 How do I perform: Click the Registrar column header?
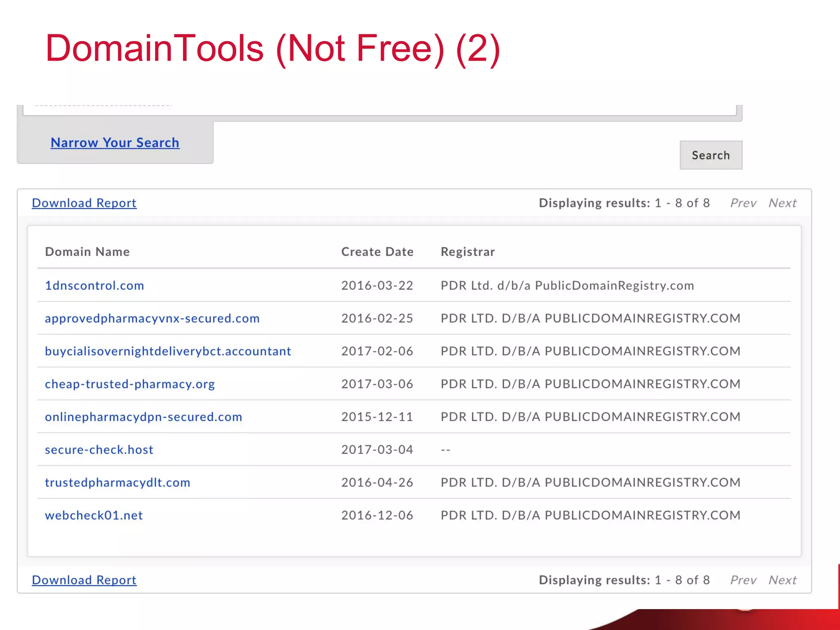pyautogui.click(x=468, y=252)
